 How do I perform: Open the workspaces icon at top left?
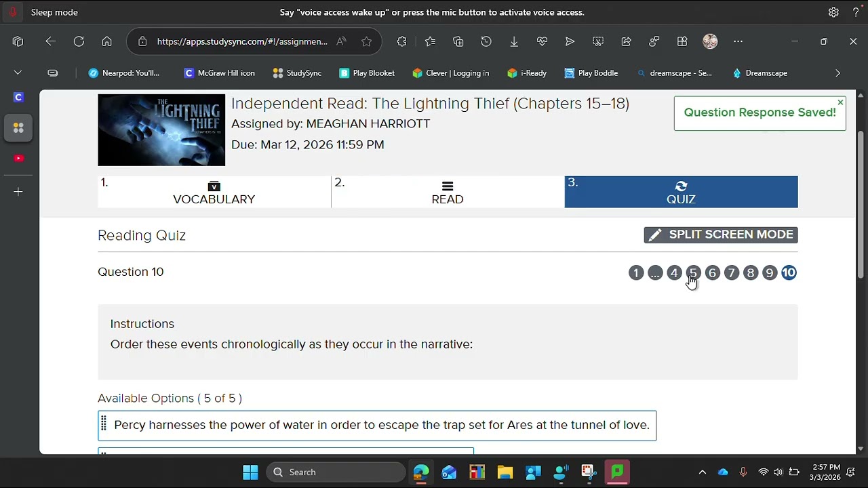[x=18, y=41]
